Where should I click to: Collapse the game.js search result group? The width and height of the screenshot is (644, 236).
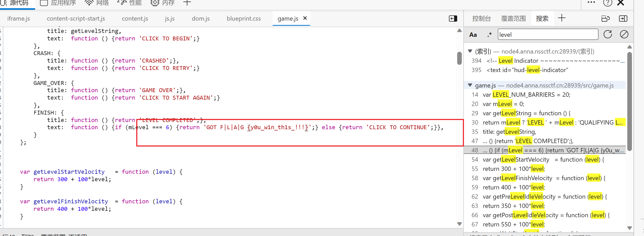click(x=470, y=85)
